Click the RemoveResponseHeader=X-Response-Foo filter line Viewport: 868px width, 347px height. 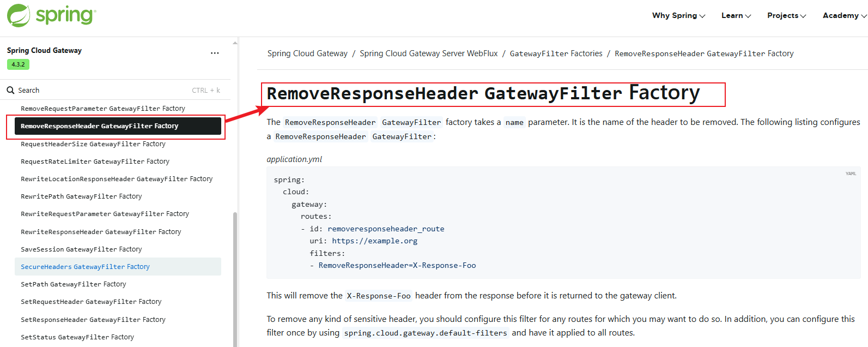click(x=397, y=265)
